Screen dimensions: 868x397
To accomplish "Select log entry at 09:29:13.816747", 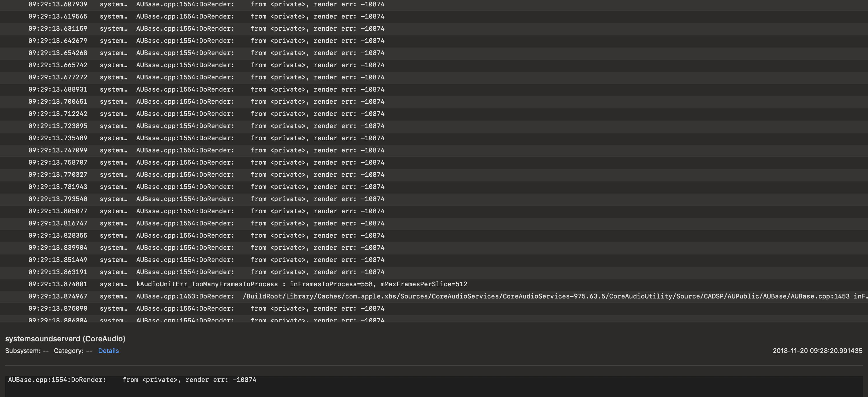I will point(434,223).
